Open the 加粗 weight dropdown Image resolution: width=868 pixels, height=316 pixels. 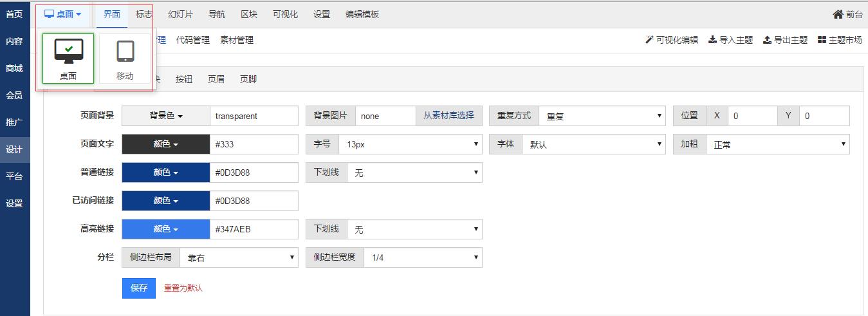777,145
